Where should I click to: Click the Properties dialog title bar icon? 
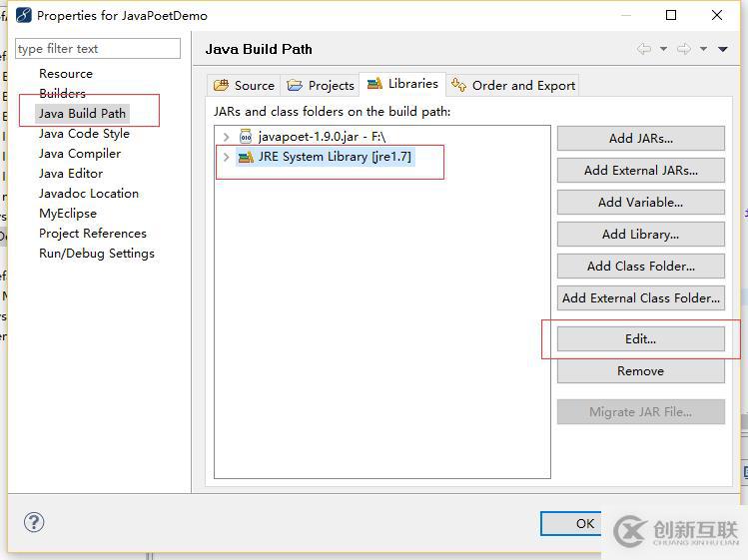tap(23, 15)
